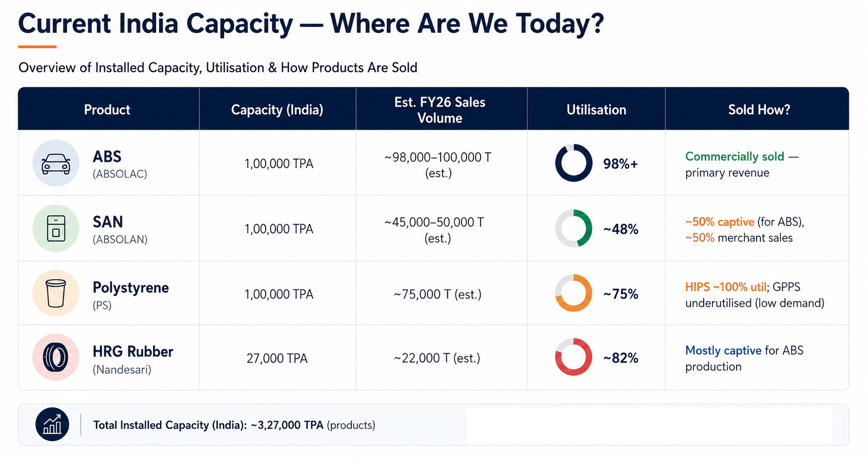Select the Utilisation column header
The height and width of the screenshot is (460, 868).
pyautogui.click(x=596, y=110)
